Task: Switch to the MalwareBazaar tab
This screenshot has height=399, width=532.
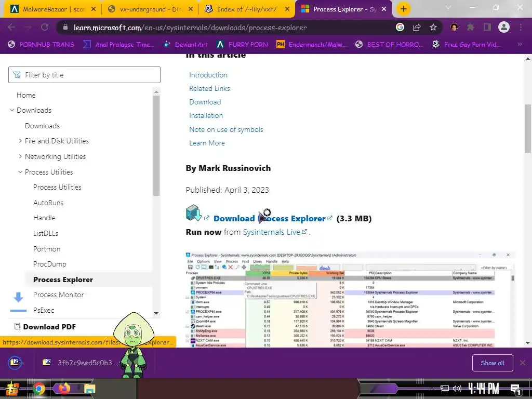Action: [x=52, y=9]
